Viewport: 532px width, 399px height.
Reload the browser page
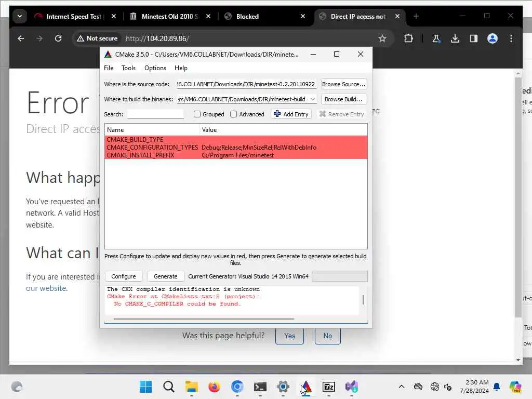point(58,38)
